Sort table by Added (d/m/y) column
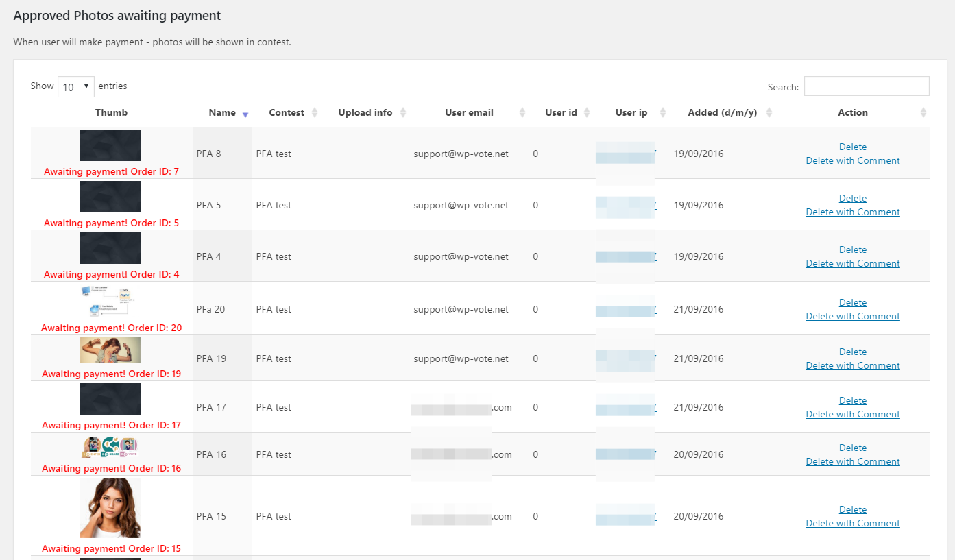This screenshot has width=955, height=560. tap(723, 112)
